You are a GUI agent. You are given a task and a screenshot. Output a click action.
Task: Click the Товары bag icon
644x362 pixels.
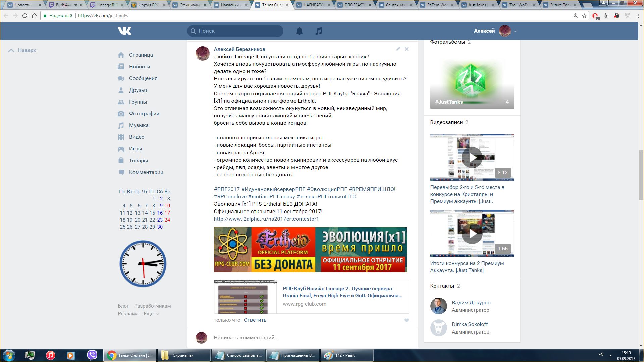pos(121,160)
